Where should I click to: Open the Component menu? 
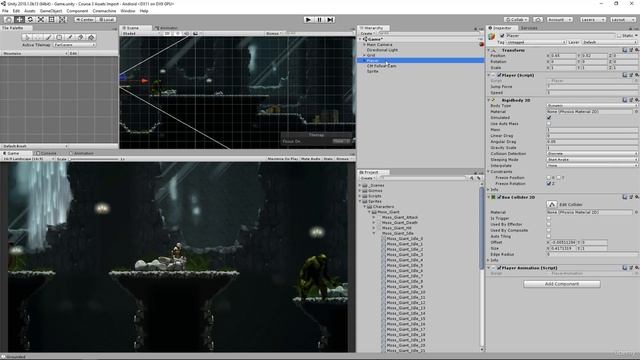77,11
